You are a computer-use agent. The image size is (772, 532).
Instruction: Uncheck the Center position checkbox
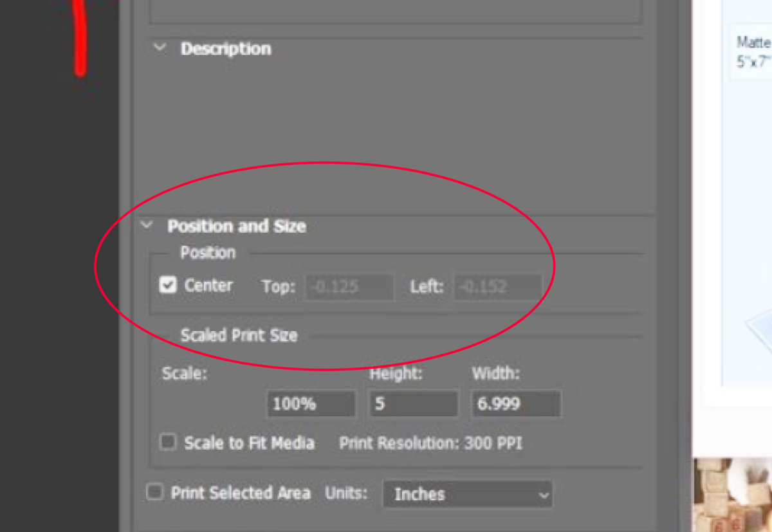[168, 285]
